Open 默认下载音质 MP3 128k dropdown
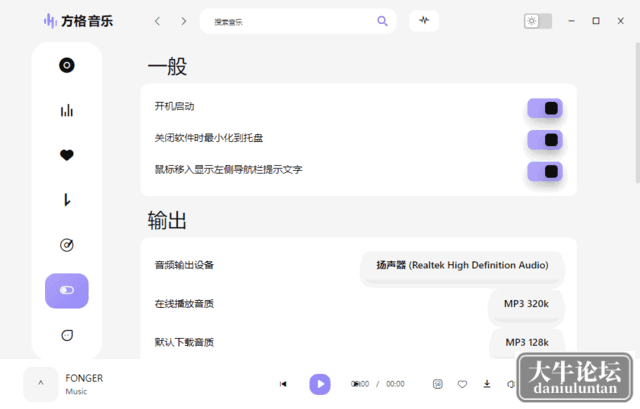Image resolution: width=640 pixels, height=409 pixels. coord(527,342)
